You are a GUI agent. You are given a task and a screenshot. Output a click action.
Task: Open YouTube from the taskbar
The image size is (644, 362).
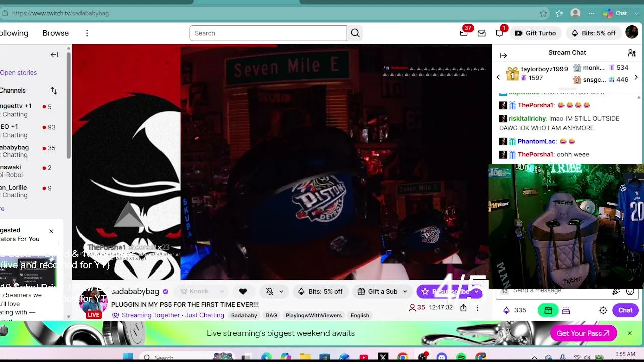click(x=364, y=357)
